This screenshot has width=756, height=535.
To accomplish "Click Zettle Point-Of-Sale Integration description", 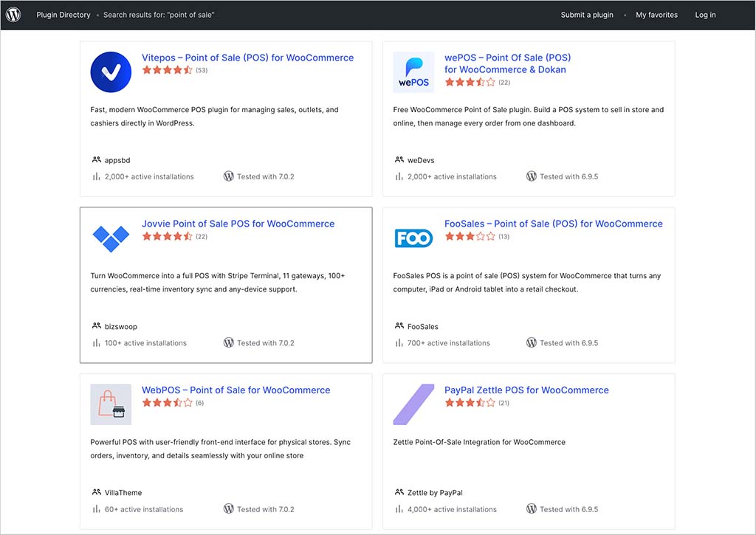I will (479, 443).
